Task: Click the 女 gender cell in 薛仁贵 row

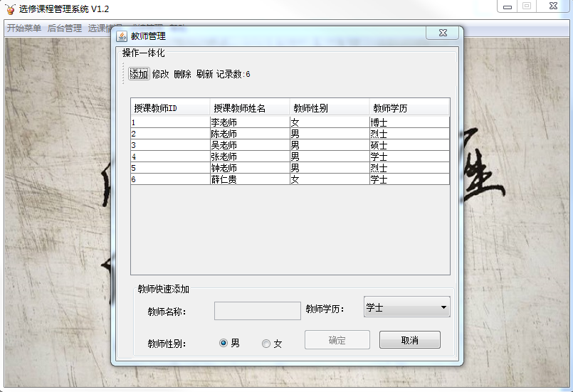Action: (x=330, y=179)
